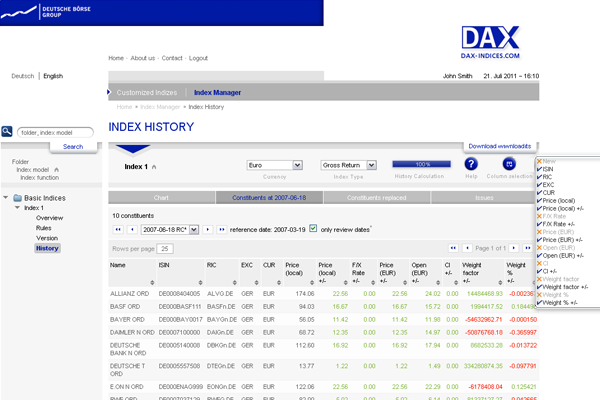Open the 2007-06-18 RC date dropdown
600x400 pixels.
(x=170, y=230)
